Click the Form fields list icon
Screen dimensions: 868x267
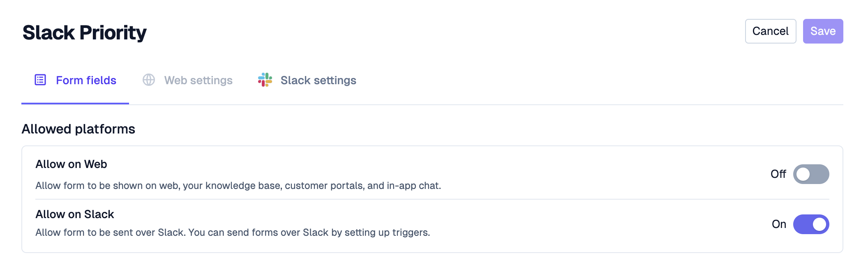pos(40,80)
